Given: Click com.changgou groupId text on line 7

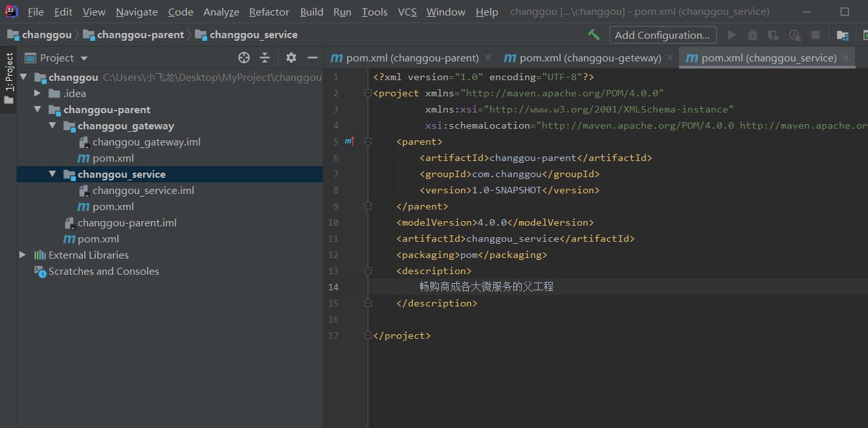Looking at the screenshot, I should pos(506,174).
